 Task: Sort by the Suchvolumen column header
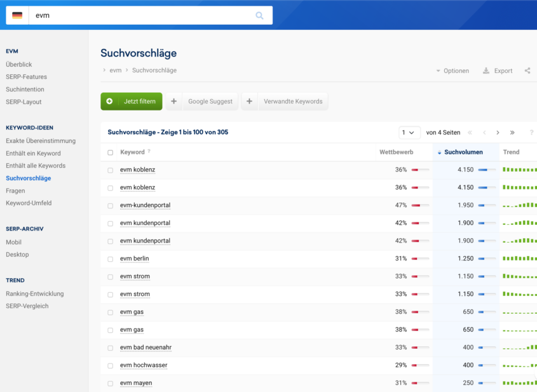[x=463, y=152]
